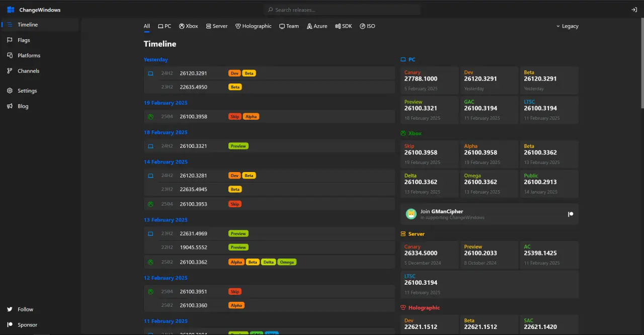This screenshot has width=644, height=335.
Task: Click the Search releases field
Action: pyautogui.click(x=342, y=10)
